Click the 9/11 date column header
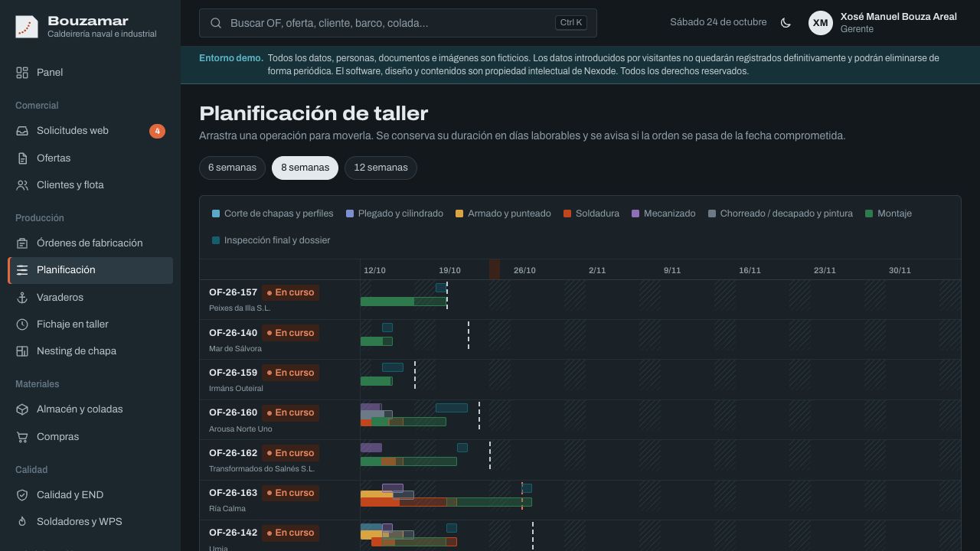This screenshot has width=980, height=551. click(672, 270)
